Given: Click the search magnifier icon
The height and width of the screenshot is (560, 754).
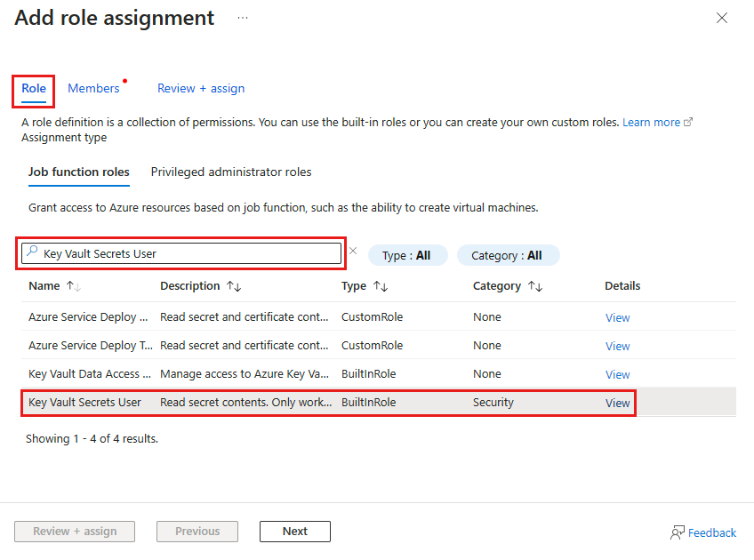Looking at the screenshot, I should click(29, 252).
